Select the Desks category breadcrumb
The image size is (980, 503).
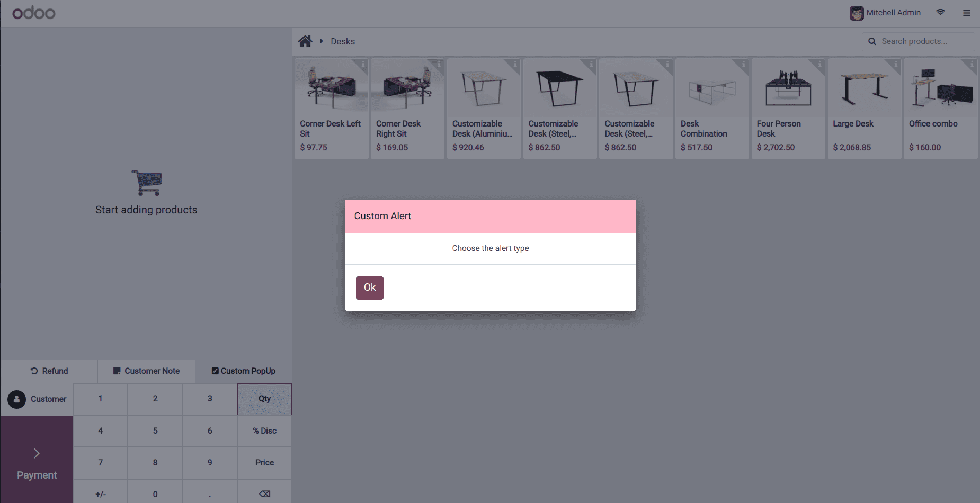(343, 41)
